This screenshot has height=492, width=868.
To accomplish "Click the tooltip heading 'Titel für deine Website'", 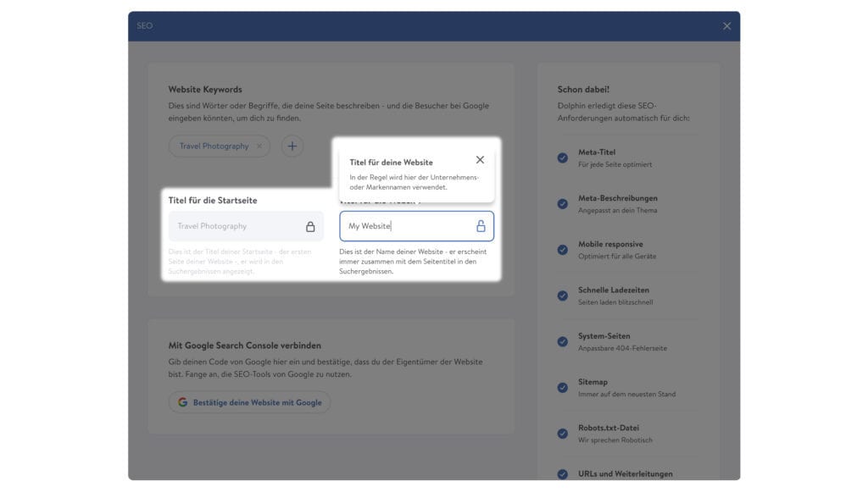I will click(391, 162).
